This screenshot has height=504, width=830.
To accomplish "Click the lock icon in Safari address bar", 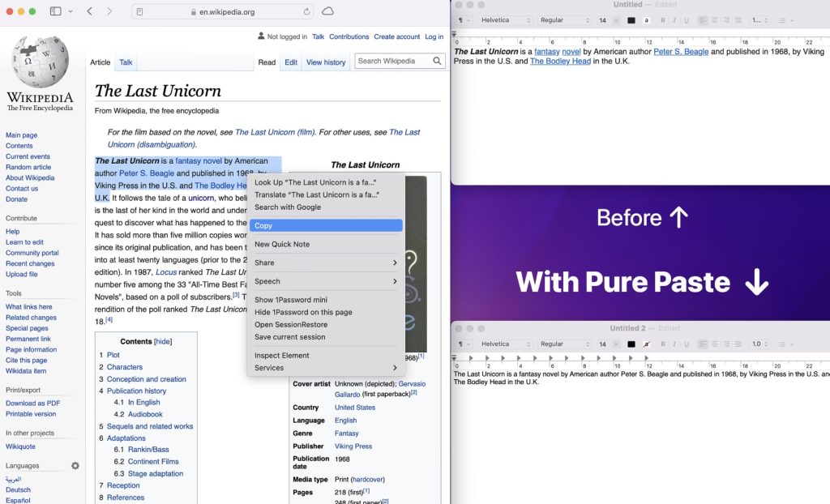I will pos(194,11).
